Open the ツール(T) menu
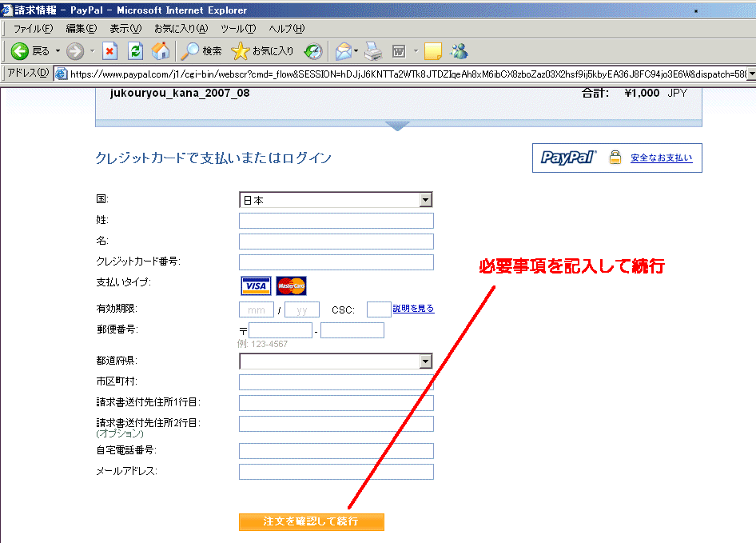The width and height of the screenshot is (756, 543). [238, 29]
